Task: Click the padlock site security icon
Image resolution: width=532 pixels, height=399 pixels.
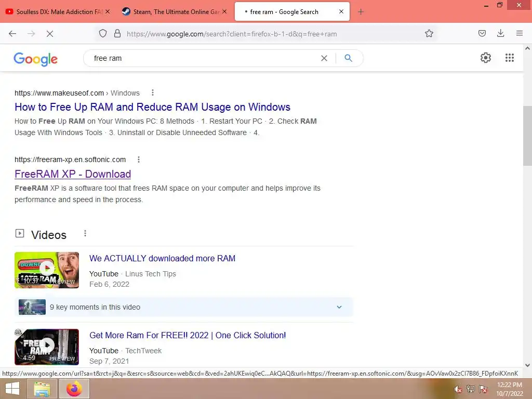Action: (117, 34)
